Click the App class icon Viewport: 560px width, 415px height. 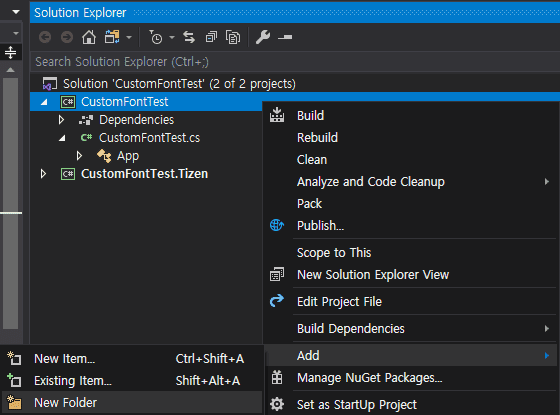(x=104, y=156)
